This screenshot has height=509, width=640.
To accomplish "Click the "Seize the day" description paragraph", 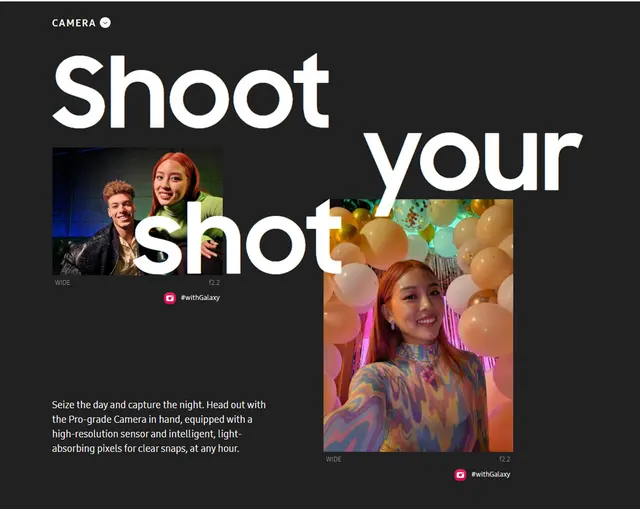I will [x=159, y=427].
